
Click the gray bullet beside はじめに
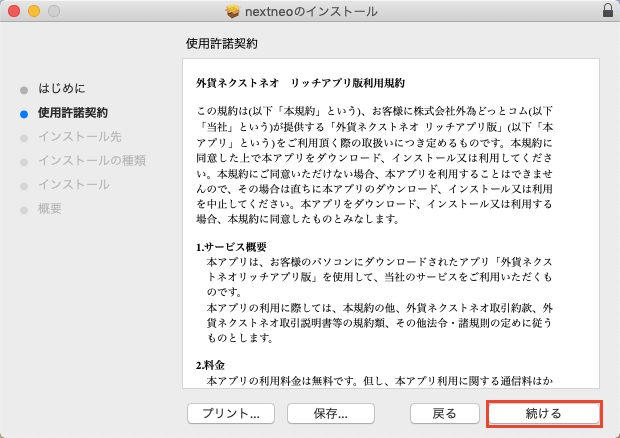24,89
